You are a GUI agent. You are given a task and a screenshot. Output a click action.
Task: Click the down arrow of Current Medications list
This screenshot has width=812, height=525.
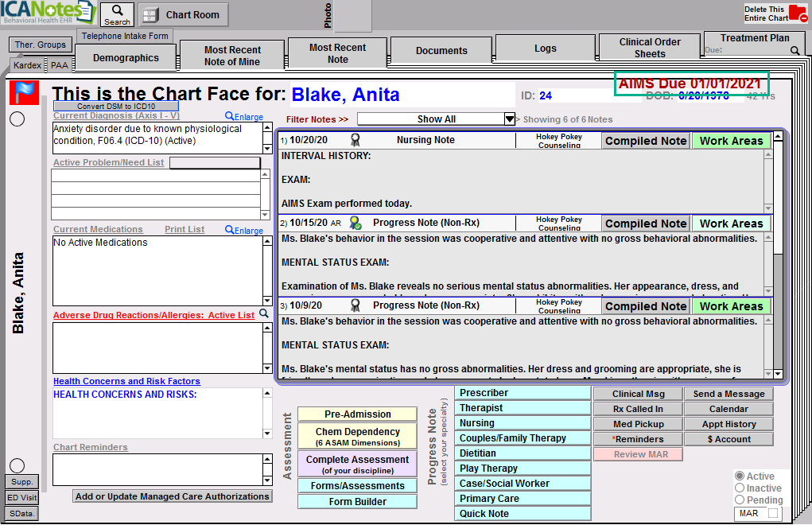pyautogui.click(x=267, y=299)
